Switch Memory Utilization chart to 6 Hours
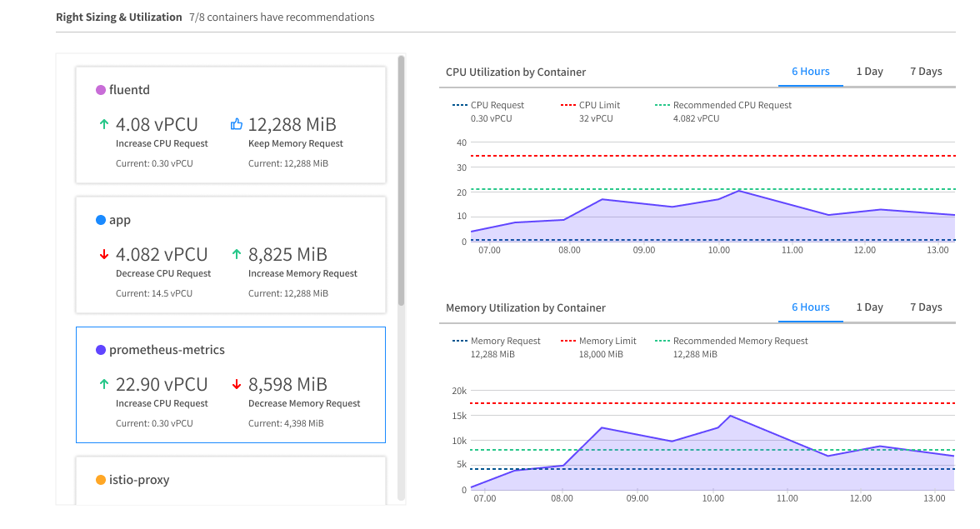The image size is (980, 529). point(811,307)
